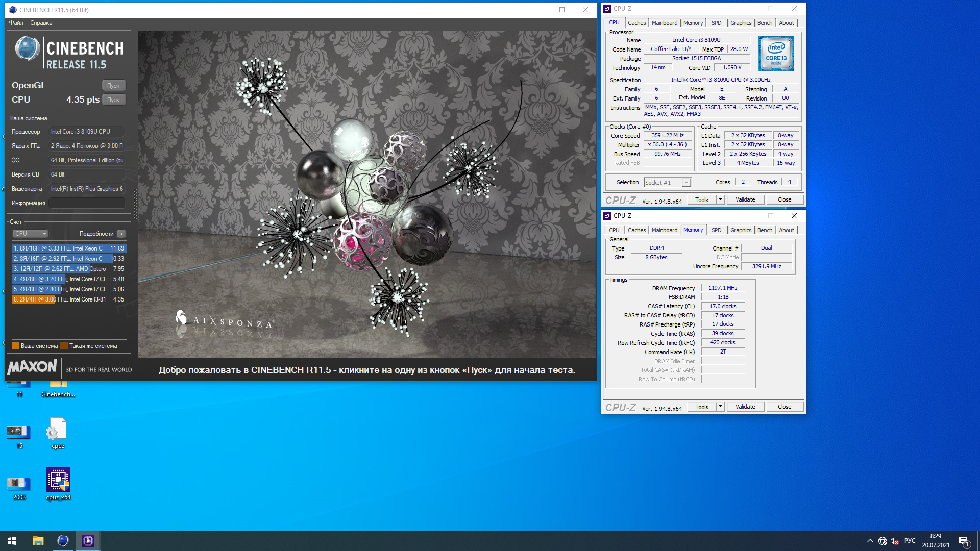Click Close button in upper CPU-Z window

point(785,200)
